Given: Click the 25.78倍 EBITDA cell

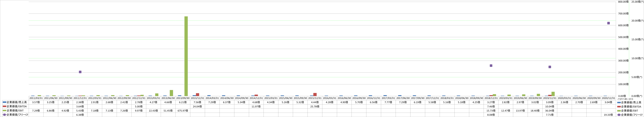Looking at the screenshot, I should pyautogui.click(x=315, y=107).
